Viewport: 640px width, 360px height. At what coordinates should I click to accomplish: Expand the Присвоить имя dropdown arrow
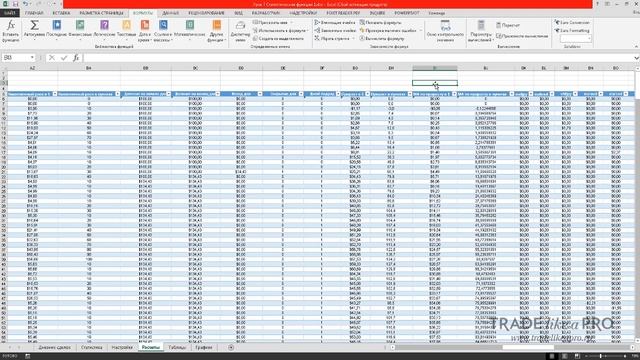pyautogui.click(x=292, y=22)
